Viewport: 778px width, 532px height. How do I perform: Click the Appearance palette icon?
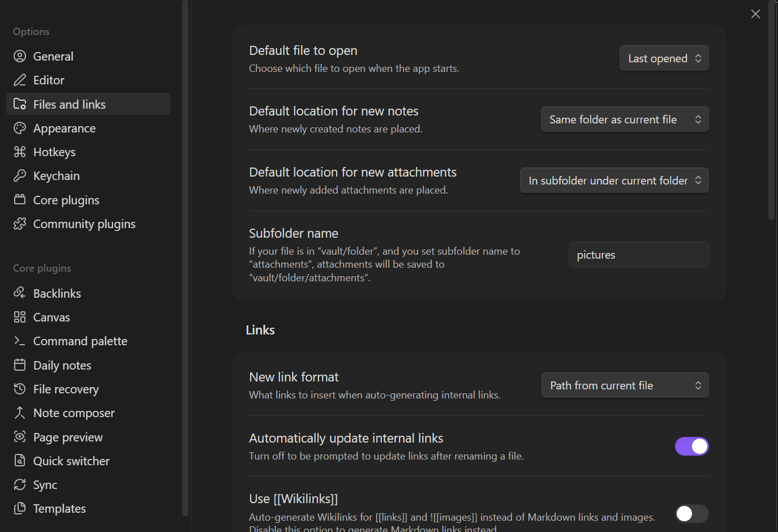(x=20, y=128)
